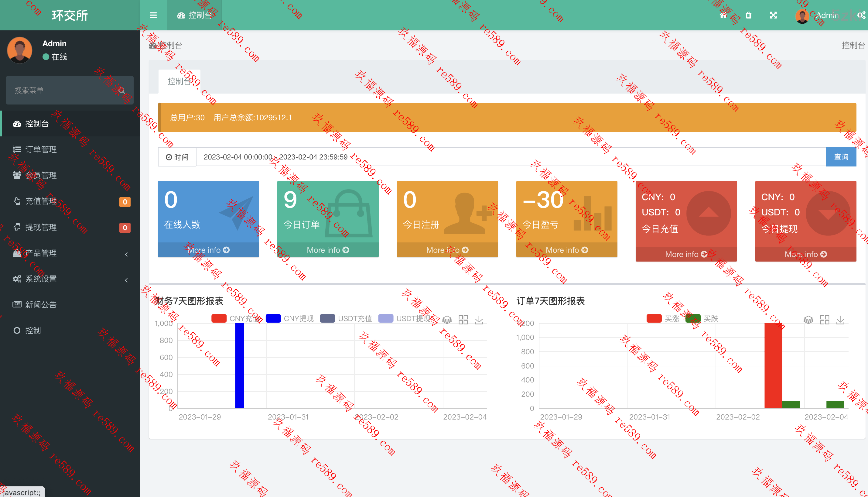The image size is (868, 497).
Task: Open 订单管理 in the sidebar
Action: tap(41, 149)
